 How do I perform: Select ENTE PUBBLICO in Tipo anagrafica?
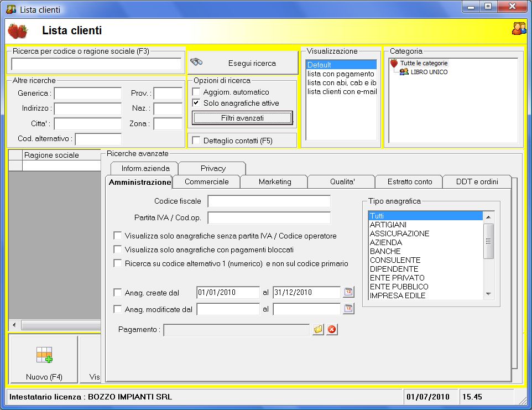pyautogui.click(x=425, y=287)
